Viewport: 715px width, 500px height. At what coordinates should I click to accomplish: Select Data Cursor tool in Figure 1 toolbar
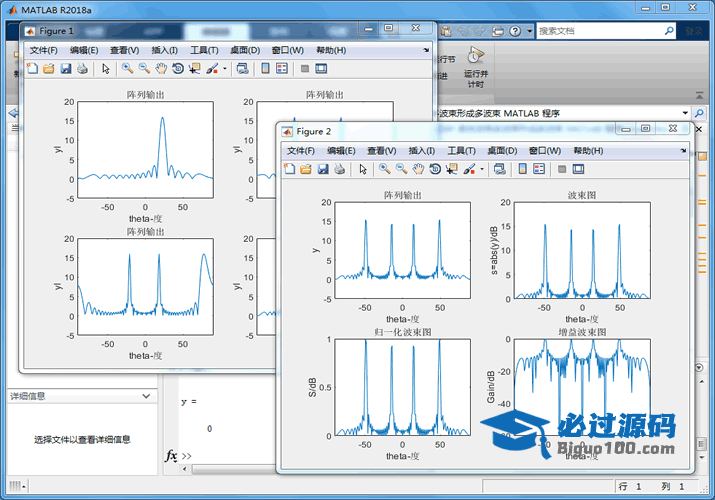click(195, 69)
